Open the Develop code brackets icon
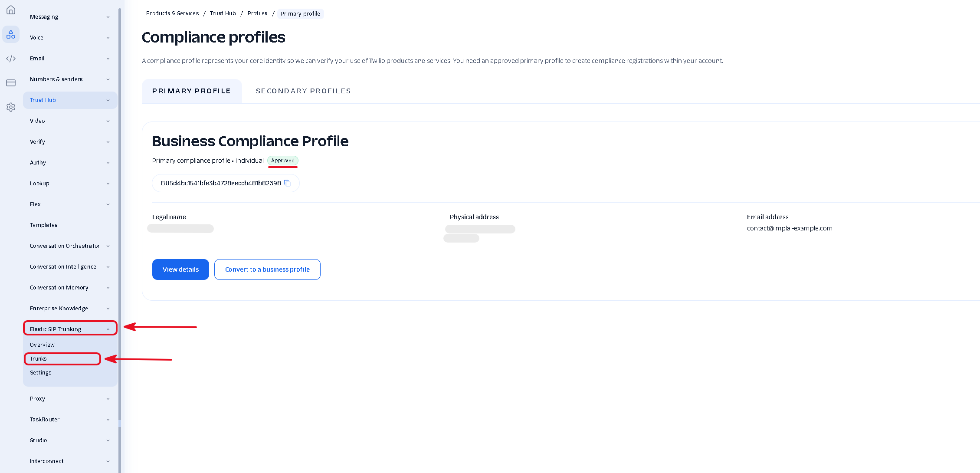Screen dimensions: 980x473 click(11, 59)
